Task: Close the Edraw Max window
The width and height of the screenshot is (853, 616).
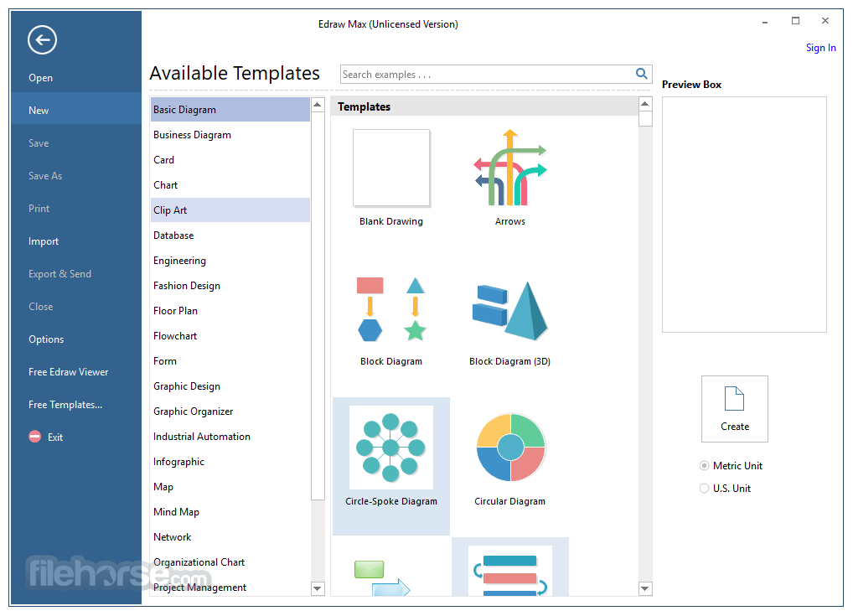Action: pyautogui.click(x=825, y=21)
